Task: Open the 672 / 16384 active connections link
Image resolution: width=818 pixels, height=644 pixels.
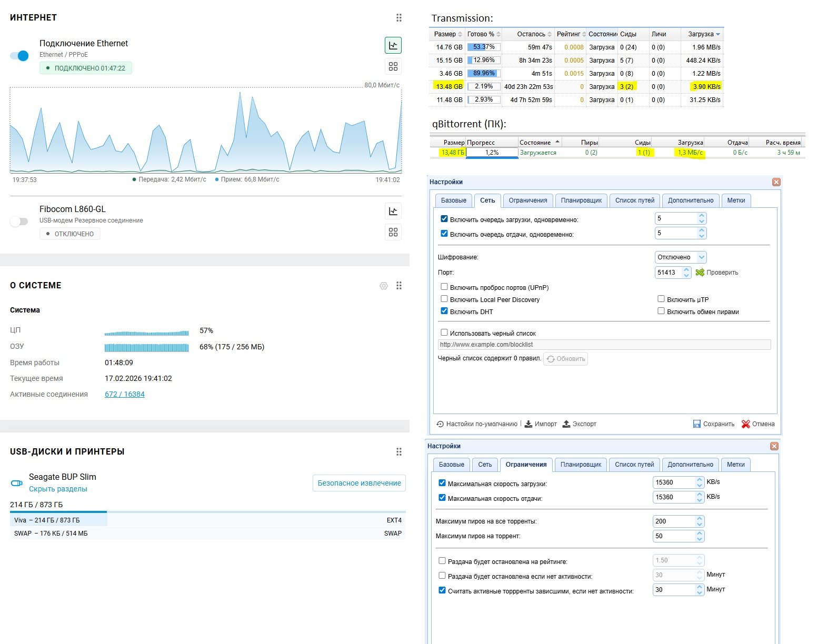Action: pyautogui.click(x=125, y=394)
